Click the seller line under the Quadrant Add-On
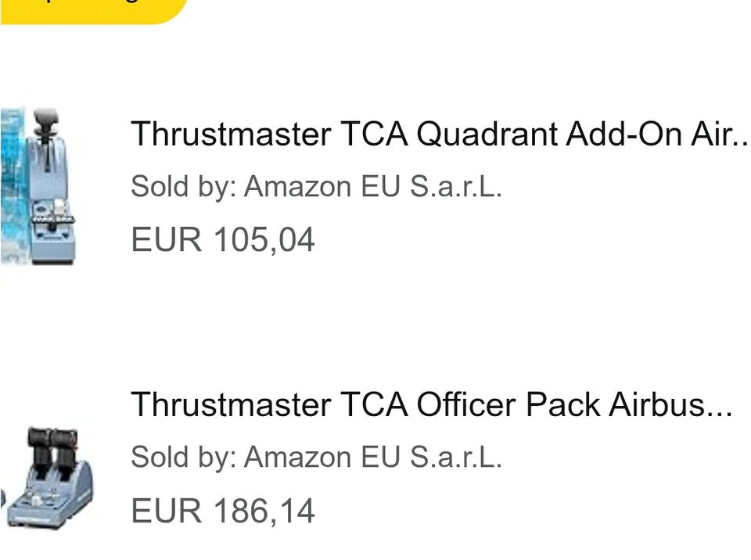The width and height of the screenshot is (751, 560). tap(316, 186)
